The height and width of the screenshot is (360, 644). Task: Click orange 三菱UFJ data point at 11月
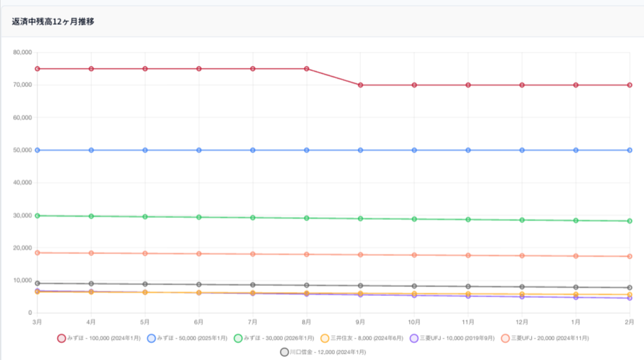pyautogui.click(x=468, y=255)
